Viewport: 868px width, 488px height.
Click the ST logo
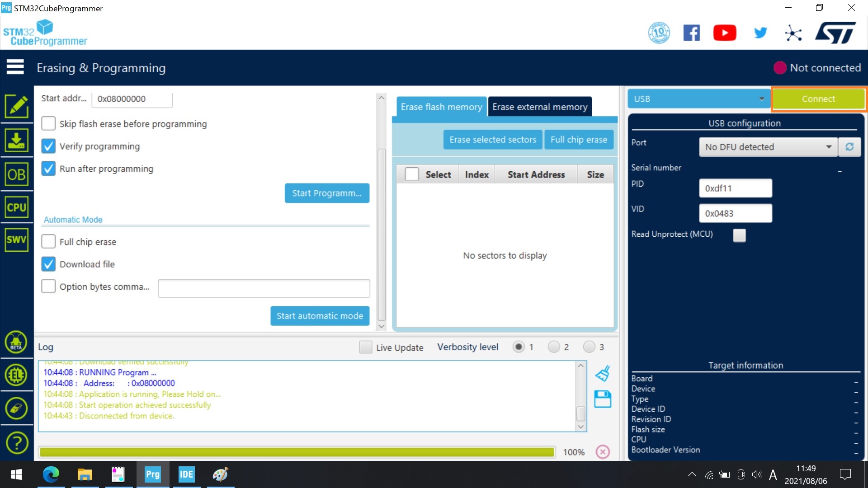(836, 33)
